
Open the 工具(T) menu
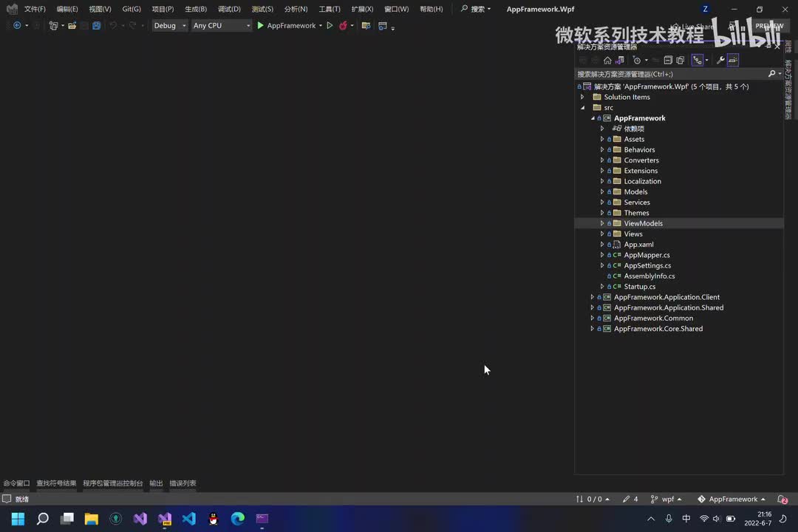click(330, 9)
